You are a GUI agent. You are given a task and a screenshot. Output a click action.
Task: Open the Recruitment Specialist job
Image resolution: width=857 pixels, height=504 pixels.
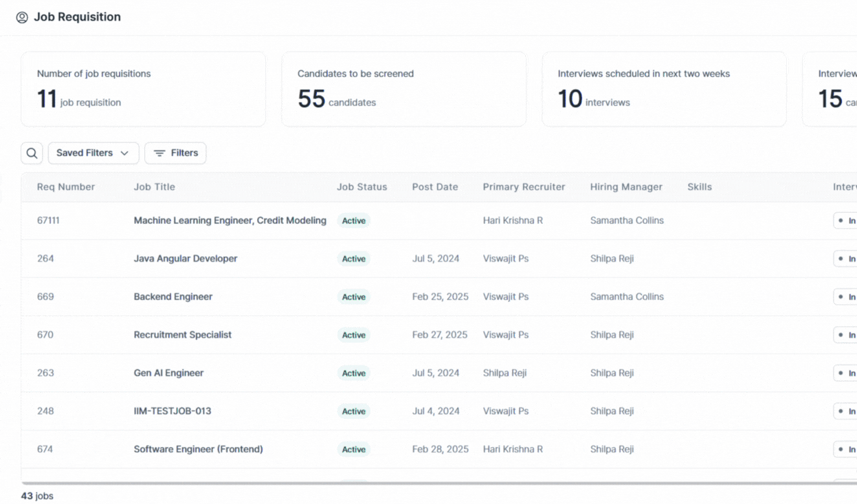[x=183, y=335]
